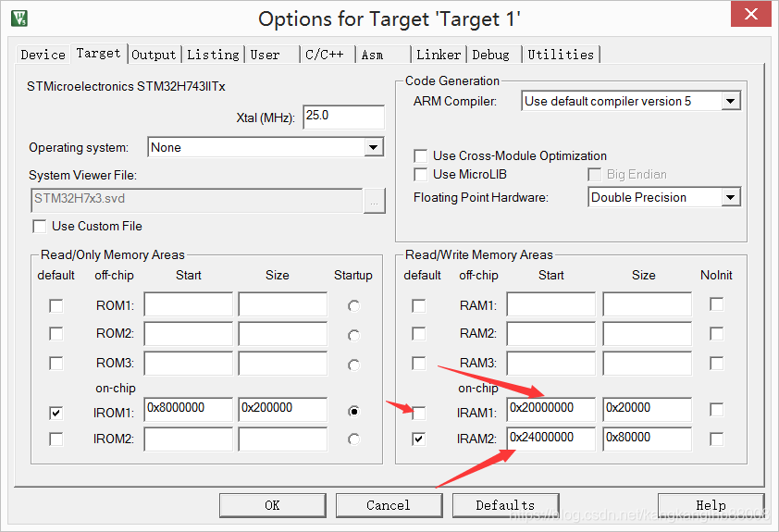779x532 pixels.
Task: Check the IROM2 default checkbox
Action: (x=56, y=439)
